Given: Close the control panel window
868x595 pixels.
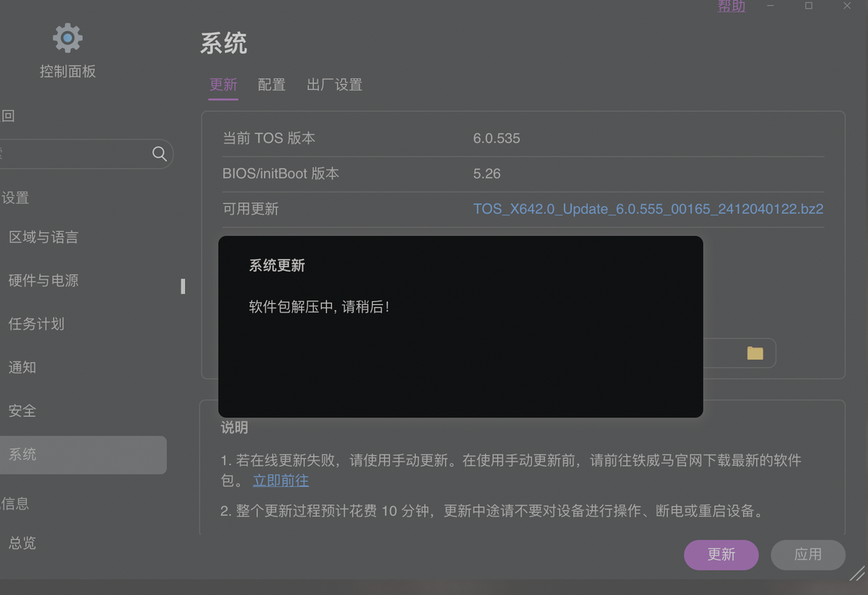Looking at the screenshot, I should (x=847, y=5).
